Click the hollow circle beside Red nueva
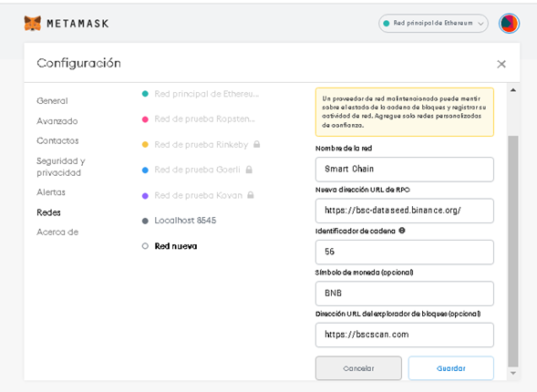 (x=145, y=246)
